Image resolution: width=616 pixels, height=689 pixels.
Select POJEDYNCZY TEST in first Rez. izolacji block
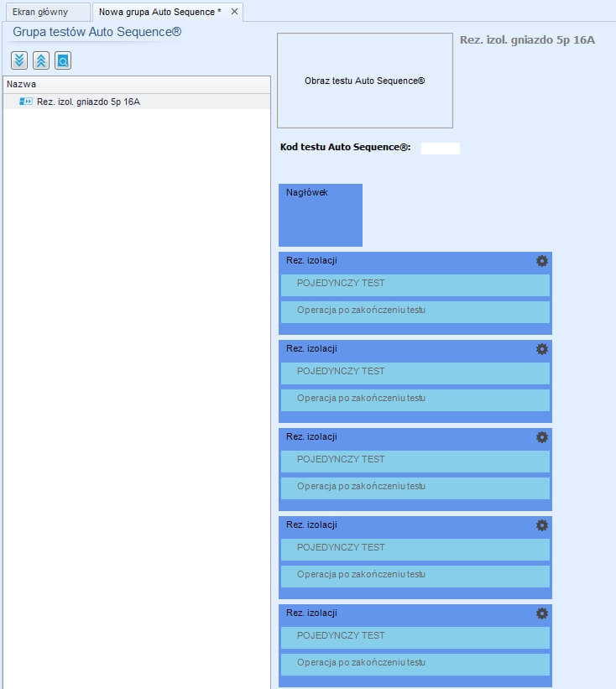point(415,284)
